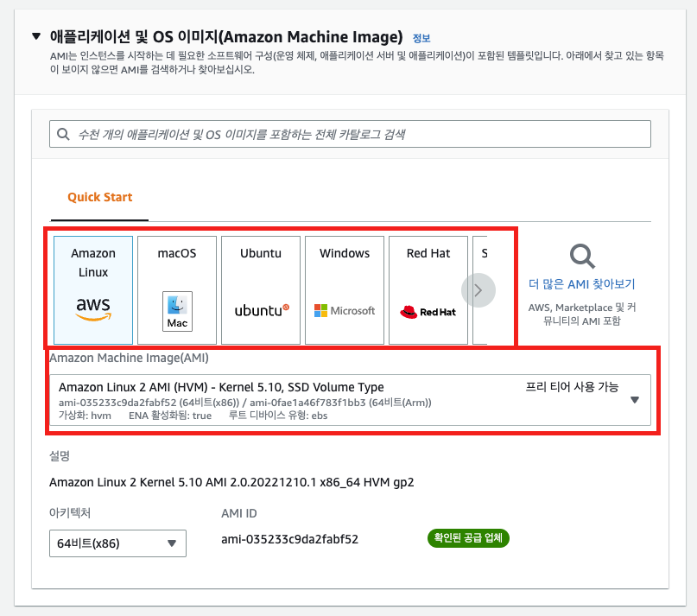
Task: Click the 프리 티어 사용 가능 label
Action: tap(572, 387)
